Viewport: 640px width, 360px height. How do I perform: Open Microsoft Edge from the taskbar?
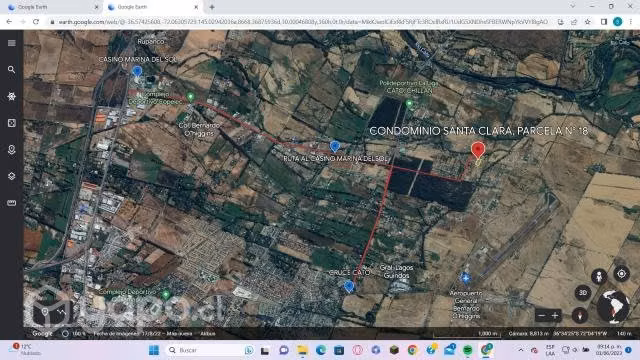[321, 350]
